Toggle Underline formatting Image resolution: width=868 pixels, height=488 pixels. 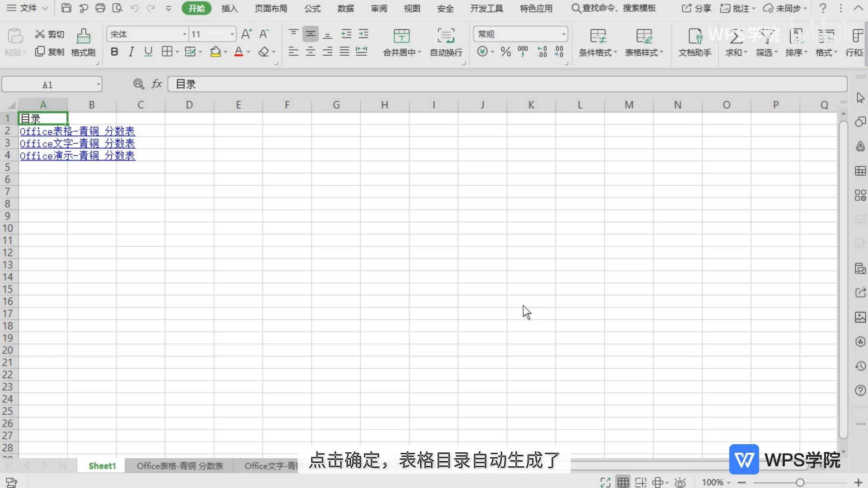coord(148,52)
